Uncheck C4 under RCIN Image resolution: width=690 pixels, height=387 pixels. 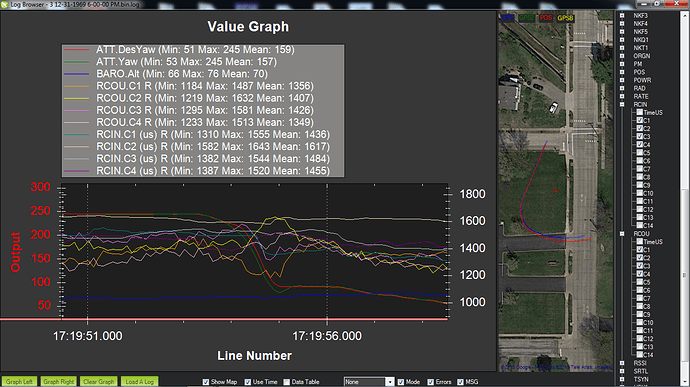pos(640,144)
